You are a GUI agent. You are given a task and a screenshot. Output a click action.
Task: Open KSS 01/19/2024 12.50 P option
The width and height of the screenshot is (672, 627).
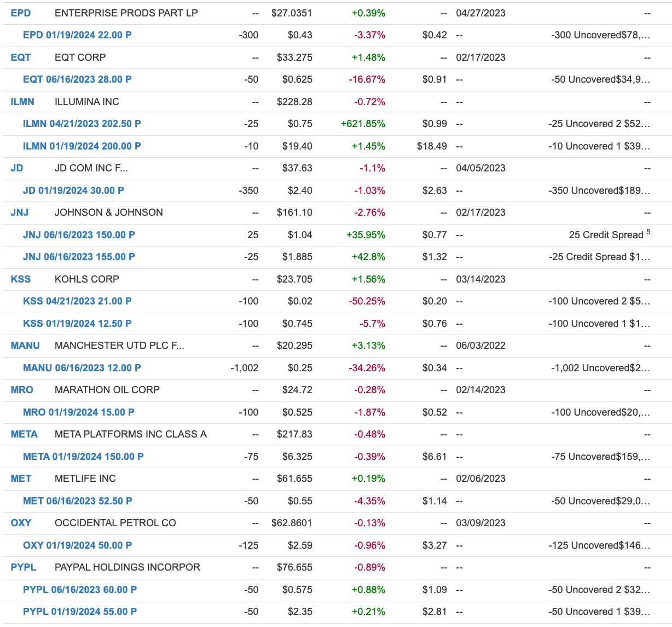click(77, 324)
